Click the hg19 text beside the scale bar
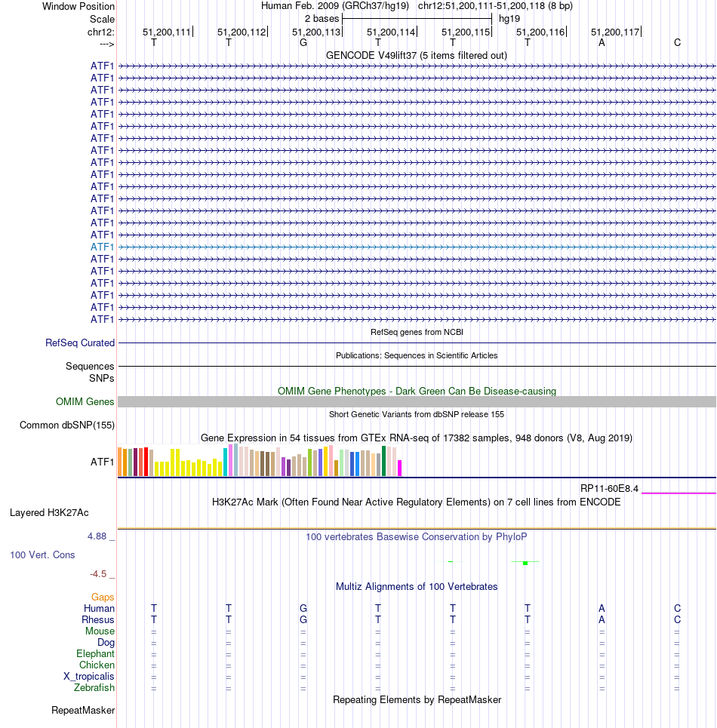 tap(509, 19)
